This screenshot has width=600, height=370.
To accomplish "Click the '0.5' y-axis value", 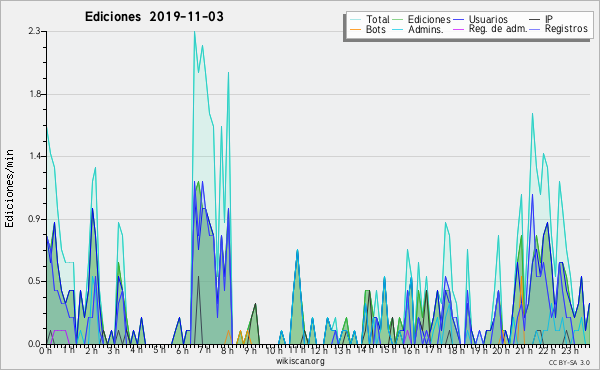I will [34, 281].
